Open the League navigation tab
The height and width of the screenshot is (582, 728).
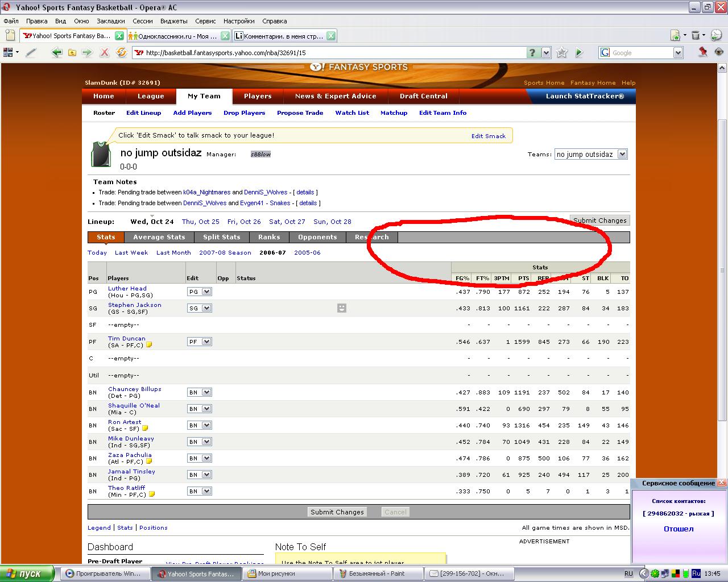point(151,96)
